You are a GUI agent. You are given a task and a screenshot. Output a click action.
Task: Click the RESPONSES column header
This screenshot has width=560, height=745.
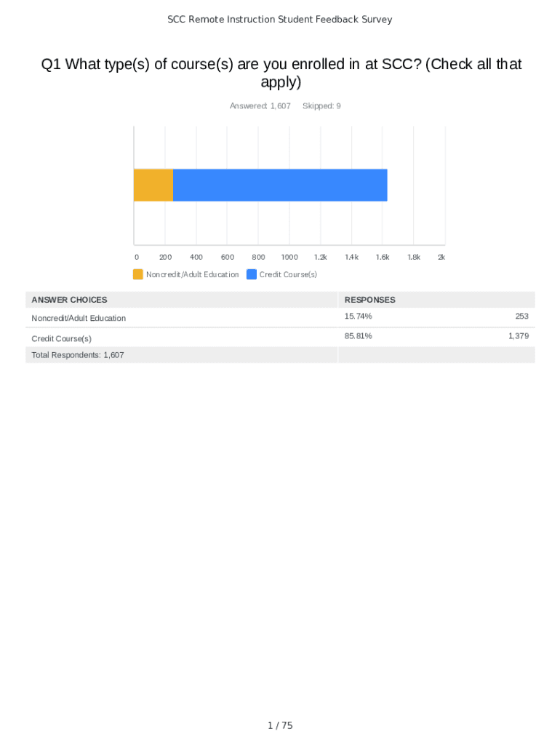tap(369, 300)
